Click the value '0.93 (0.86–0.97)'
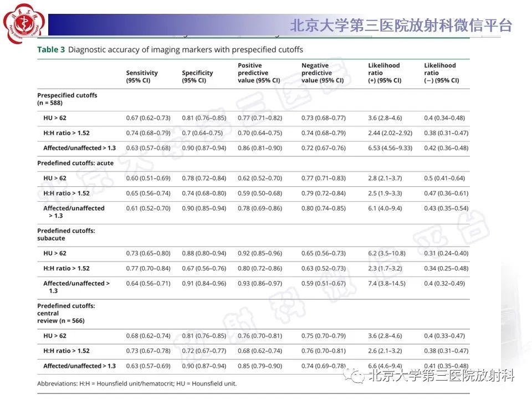 pos(260,283)
